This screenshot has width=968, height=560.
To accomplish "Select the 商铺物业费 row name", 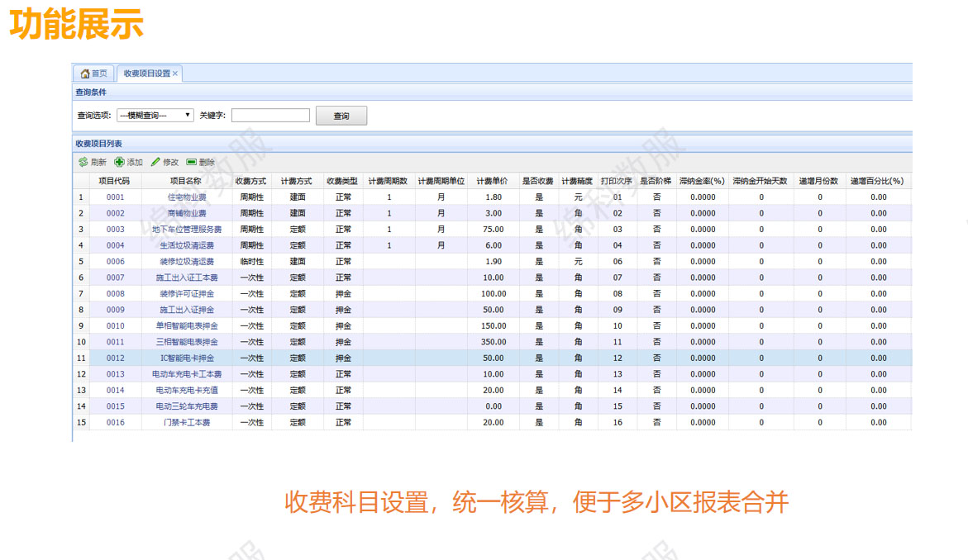I will (x=187, y=213).
